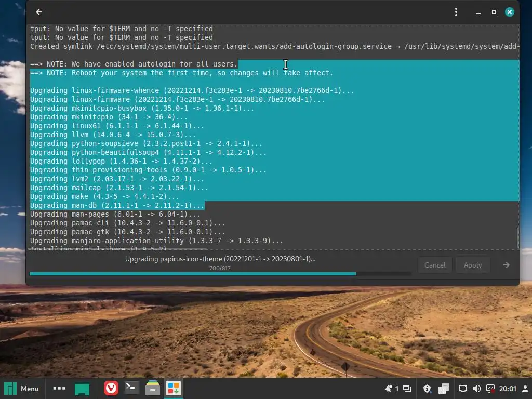This screenshot has width=532, height=399.
Task: Click the line "Upgrading python-soupsieve"
Action: [146, 143]
